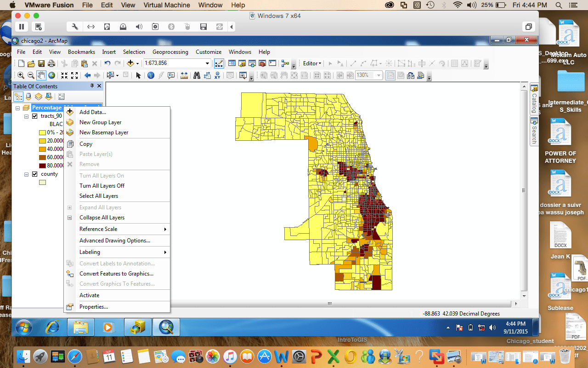Open the Search side tab
Viewport: 588px width, 368px height.
point(534,131)
